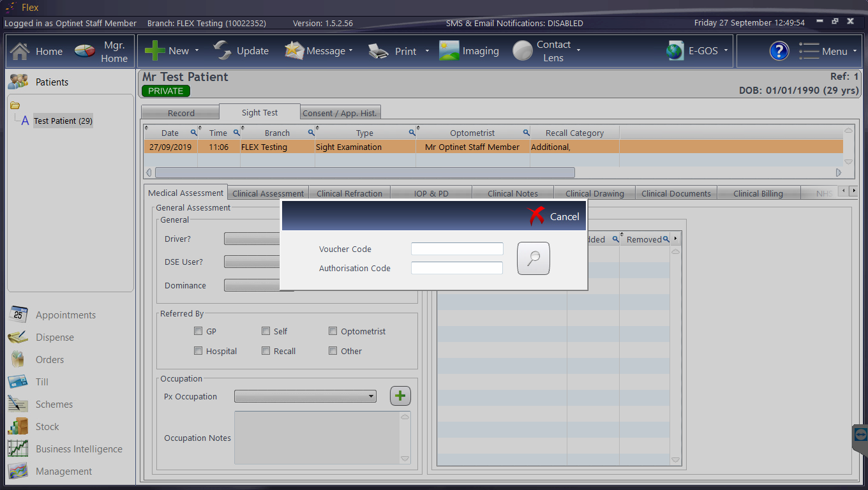Image resolution: width=868 pixels, height=490 pixels.
Task: Open the help question mark
Action: click(x=779, y=51)
